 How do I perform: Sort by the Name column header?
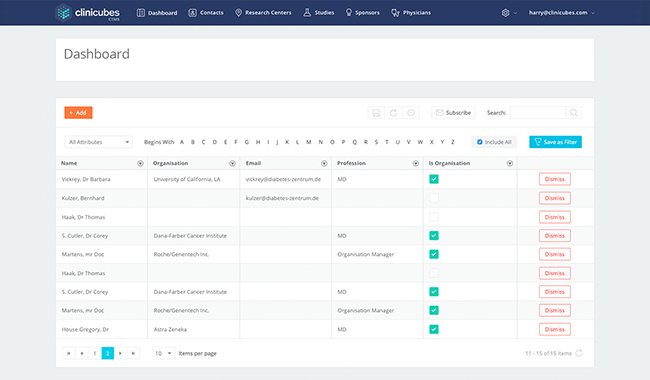pyautogui.click(x=69, y=163)
